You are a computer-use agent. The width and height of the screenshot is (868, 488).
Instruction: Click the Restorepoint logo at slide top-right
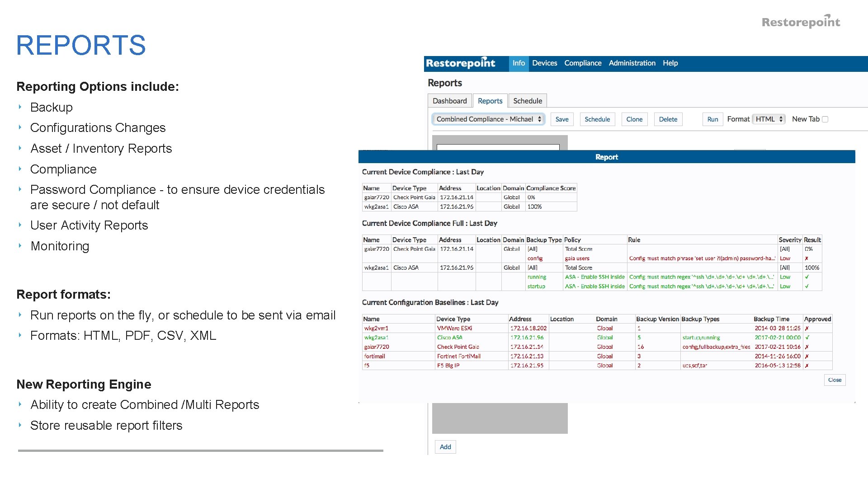[x=801, y=22]
